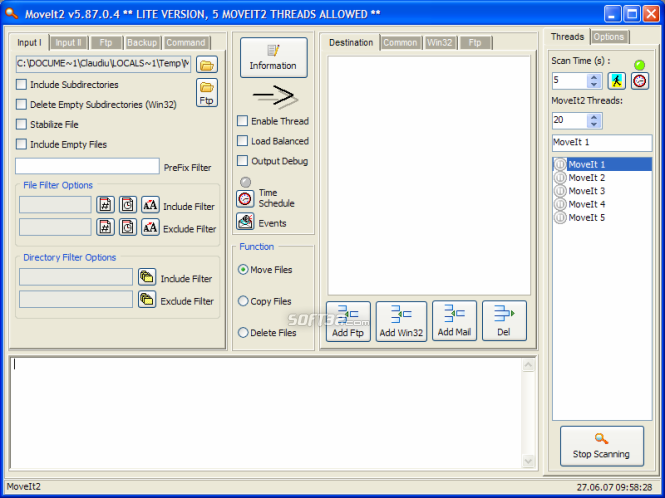Click the Exclude Filter text case AA icon
The image size is (665, 498).
click(x=150, y=227)
